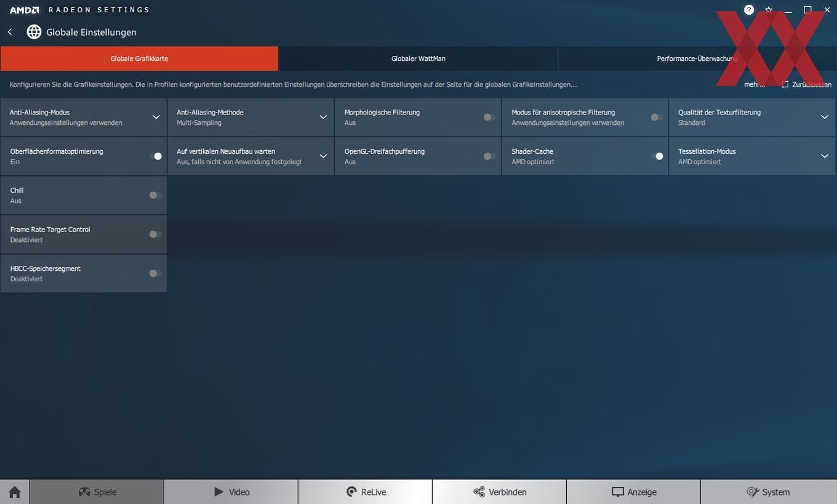837x504 pixels.
Task: Click the Zurücksetzen reset button
Action: click(806, 84)
